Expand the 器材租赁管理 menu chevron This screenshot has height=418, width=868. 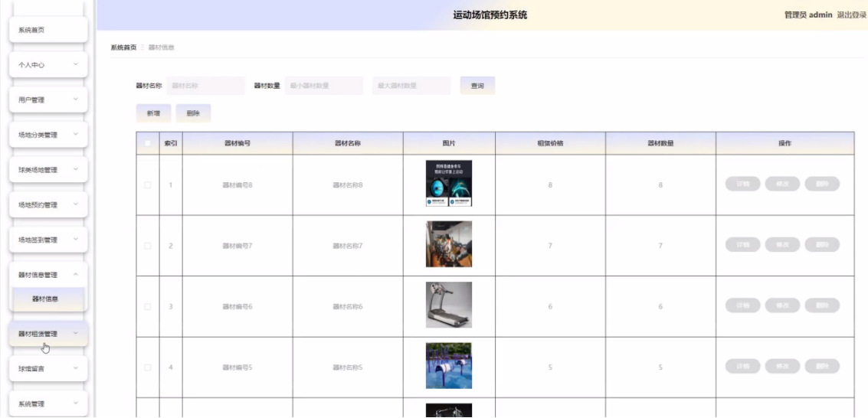point(76,333)
